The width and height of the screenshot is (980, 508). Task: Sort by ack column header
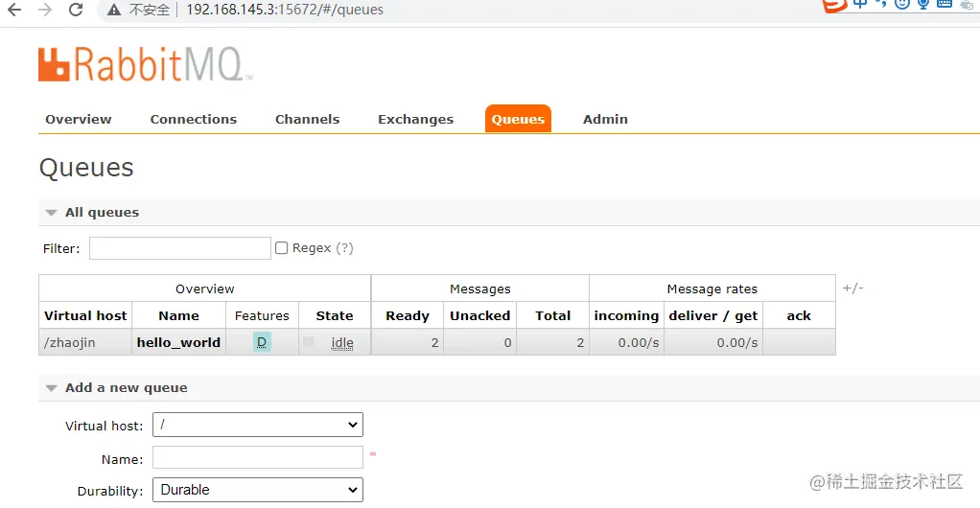799,315
